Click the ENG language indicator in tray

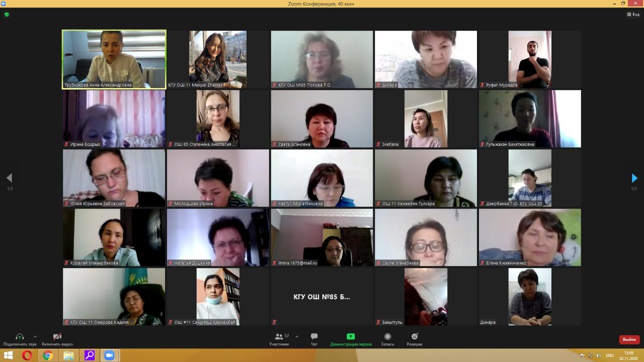(x=610, y=355)
